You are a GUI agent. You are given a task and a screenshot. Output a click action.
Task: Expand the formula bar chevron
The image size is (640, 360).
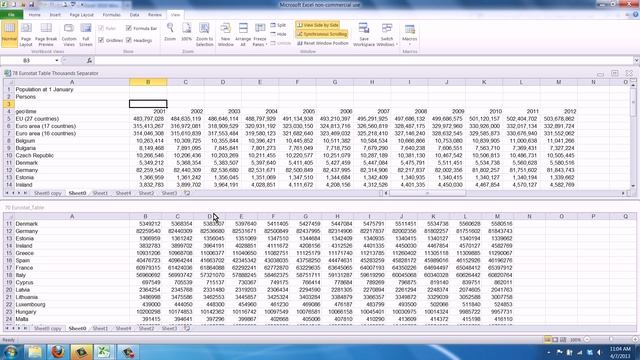[x=636, y=60]
